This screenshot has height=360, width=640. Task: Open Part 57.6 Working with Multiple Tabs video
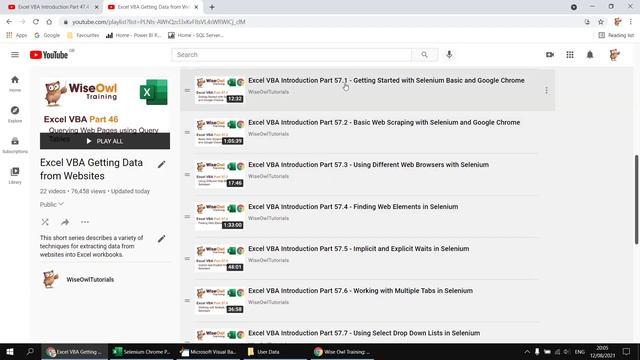click(360, 291)
